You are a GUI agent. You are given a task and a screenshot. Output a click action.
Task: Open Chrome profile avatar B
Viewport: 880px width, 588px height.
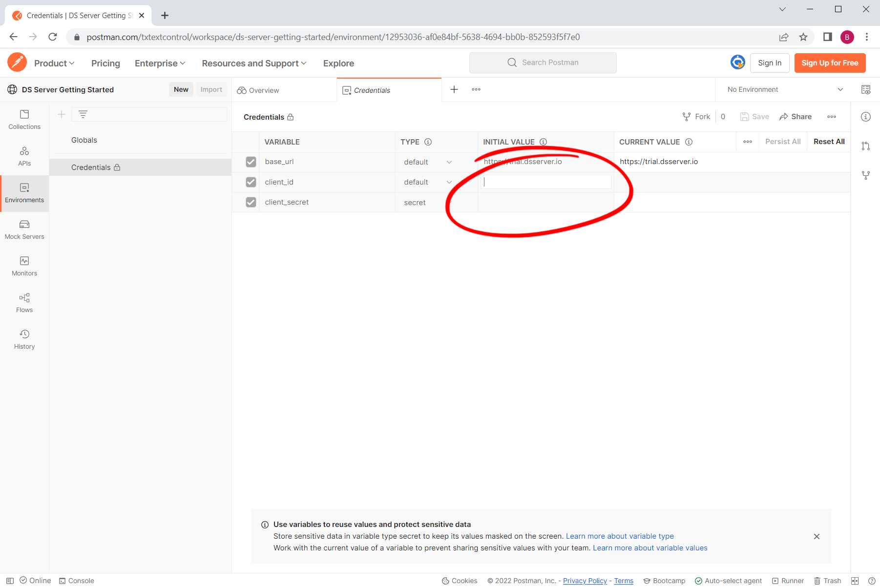(847, 37)
